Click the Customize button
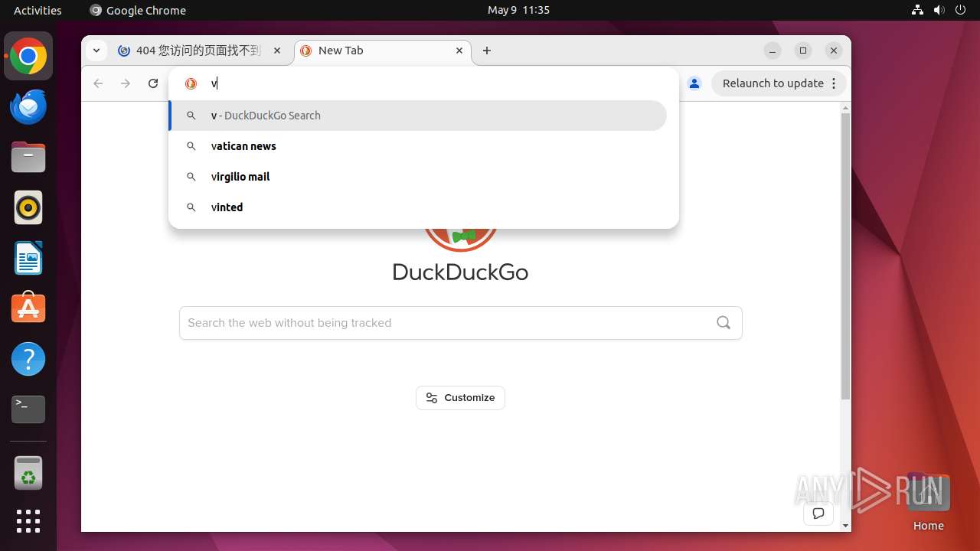Viewport: 980px width, 551px height. pos(460,398)
